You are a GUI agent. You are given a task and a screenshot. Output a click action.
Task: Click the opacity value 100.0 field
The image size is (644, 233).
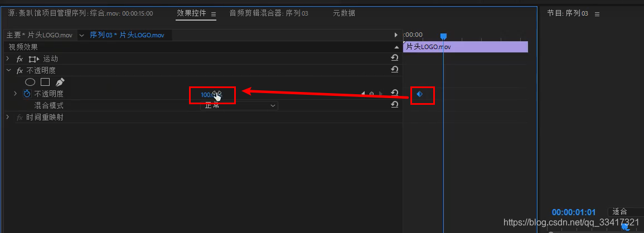[x=207, y=95]
